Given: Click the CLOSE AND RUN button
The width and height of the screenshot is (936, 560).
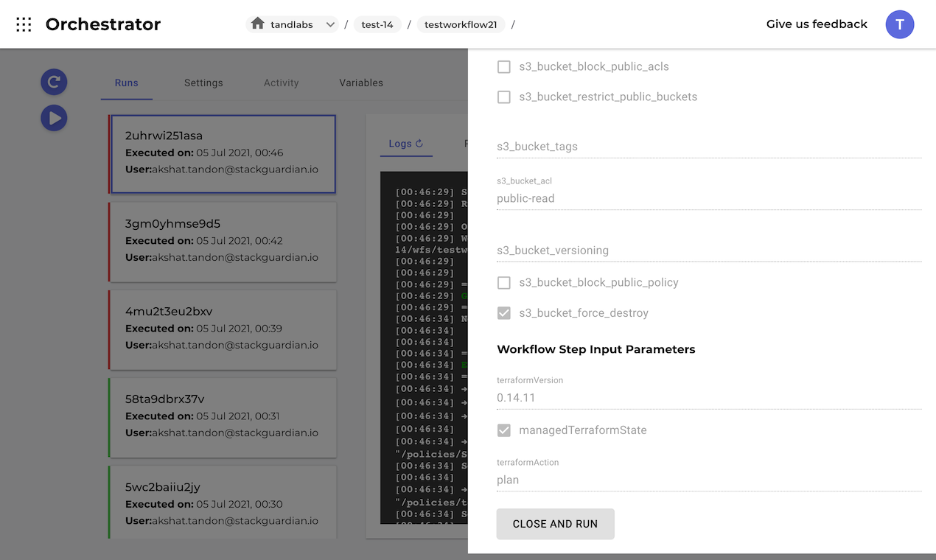Looking at the screenshot, I should (x=556, y=524).
